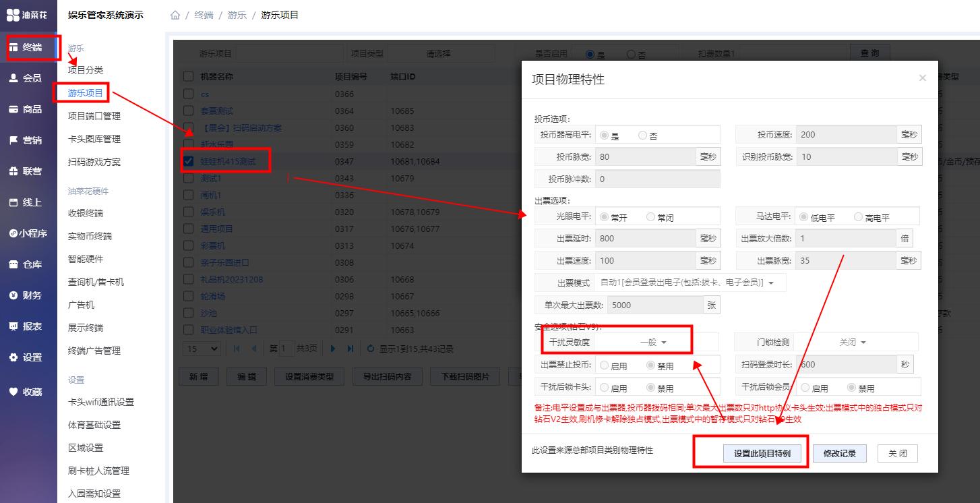
Task: Click the 编辑 button below the table
Action: pyautogui.click(x=247, y=377)
